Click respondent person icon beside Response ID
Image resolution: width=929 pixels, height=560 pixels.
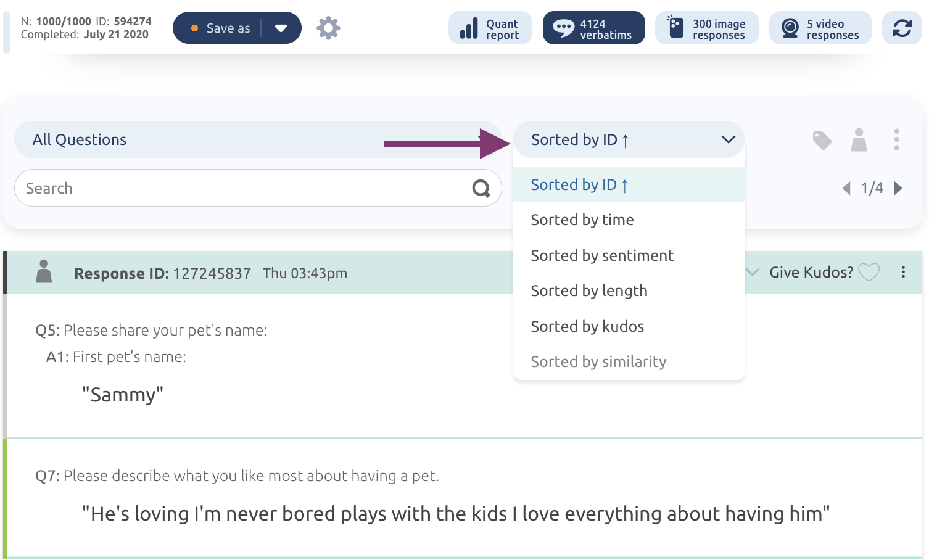44,271
